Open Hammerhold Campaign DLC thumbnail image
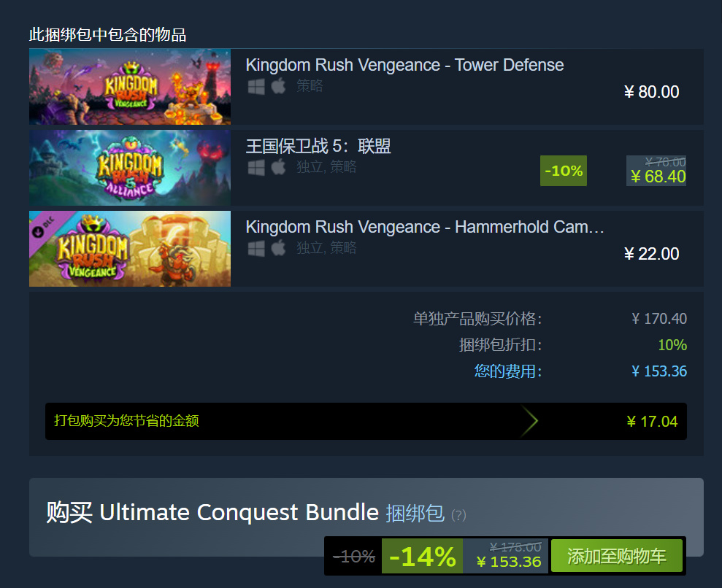722x588 pixels. 130,249
